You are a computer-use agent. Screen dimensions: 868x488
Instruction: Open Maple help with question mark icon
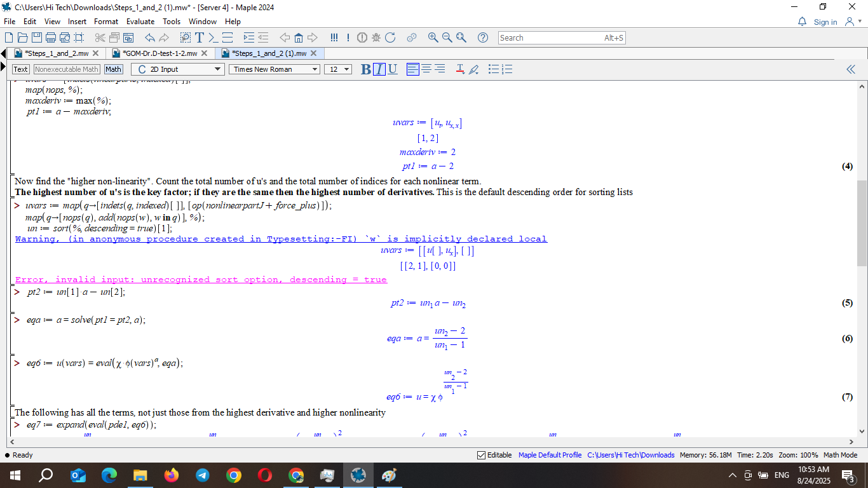(483, 37)
